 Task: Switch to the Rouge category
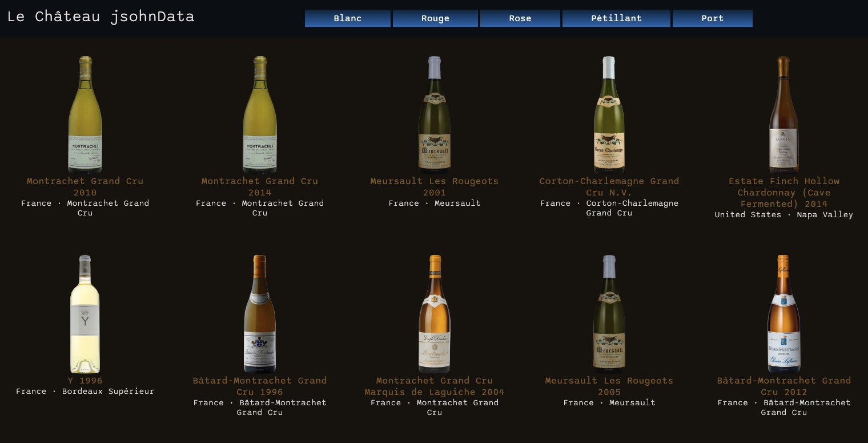435,18
